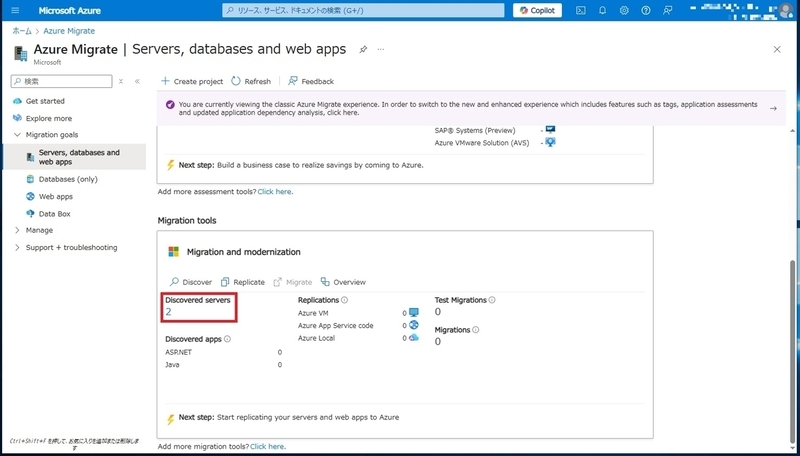Click the SAP Systems (Preview) assessment icon
Viewport: 800px width, 456px height.
[550, 130]
